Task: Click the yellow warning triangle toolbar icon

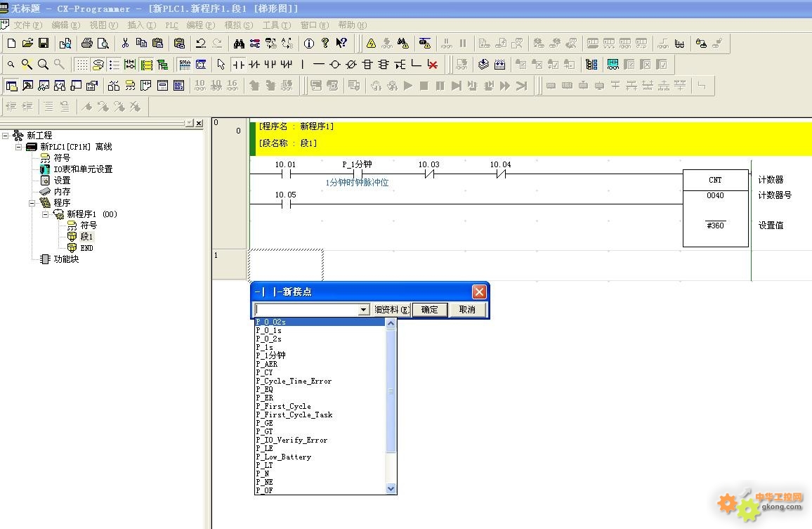Action: 371,43
